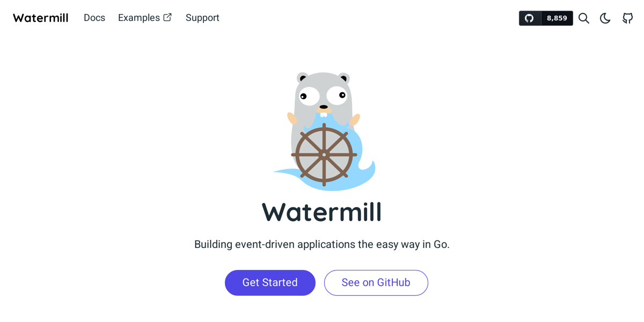Click the large Watermill heading
The width and height of the screenshot is (644, 322).
coord(321,212)
